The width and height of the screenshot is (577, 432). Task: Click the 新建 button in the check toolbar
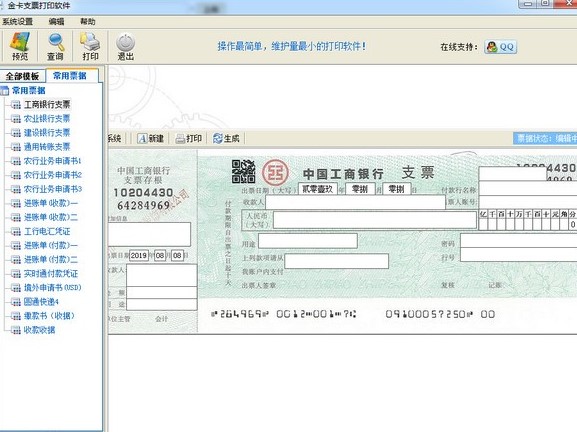pos(151,138)
